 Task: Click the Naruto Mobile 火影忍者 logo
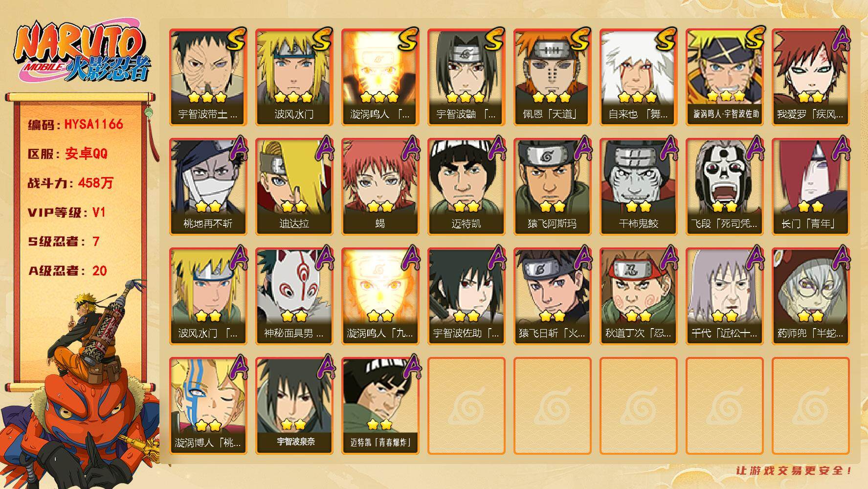[82, 53]
